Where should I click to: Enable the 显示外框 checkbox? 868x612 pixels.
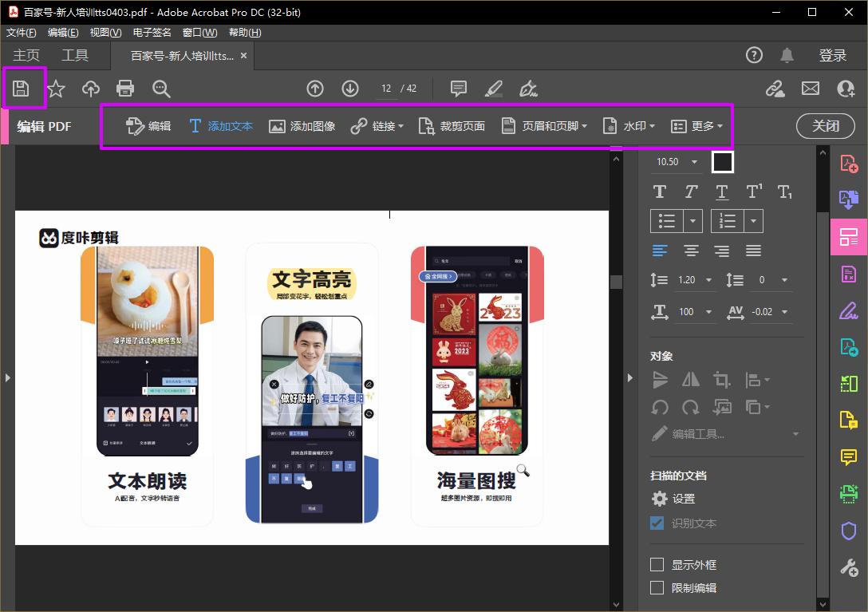click(657, 565)
